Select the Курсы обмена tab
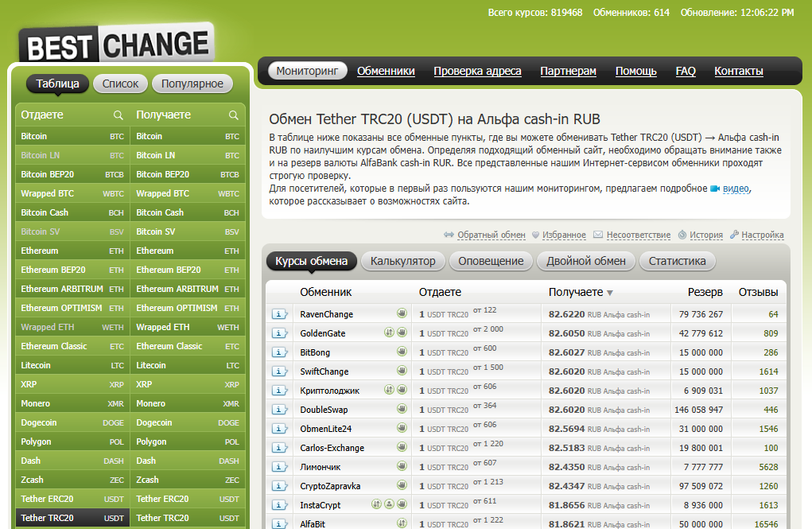812x529 pixels. pyautogui.click(x=311, y=261)
